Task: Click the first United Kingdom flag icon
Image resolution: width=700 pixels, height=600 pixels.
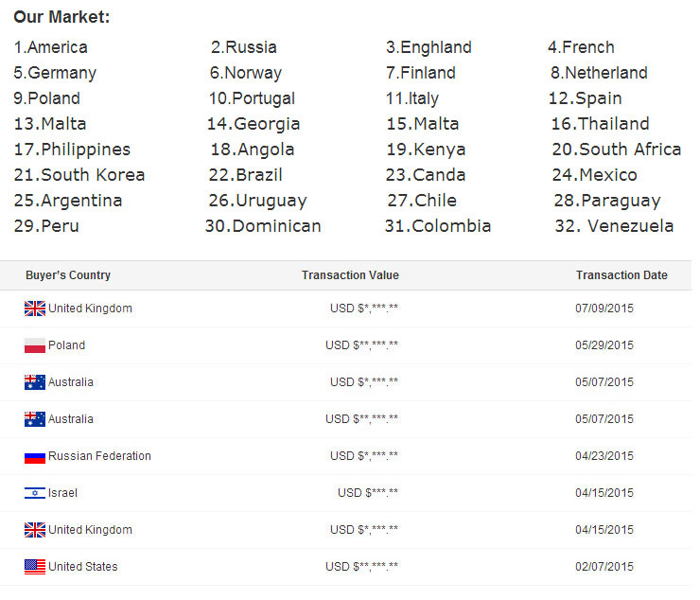Action: tap(35, 309)
